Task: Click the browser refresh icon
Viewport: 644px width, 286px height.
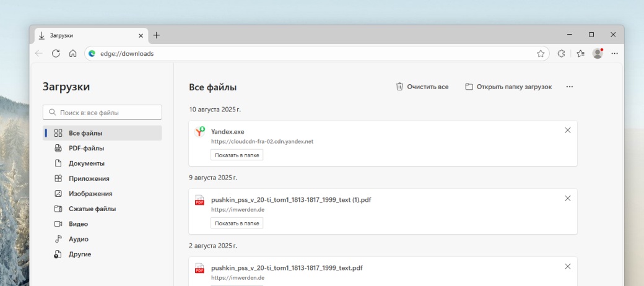Action: pyautogui.click(x=56, y=54)
